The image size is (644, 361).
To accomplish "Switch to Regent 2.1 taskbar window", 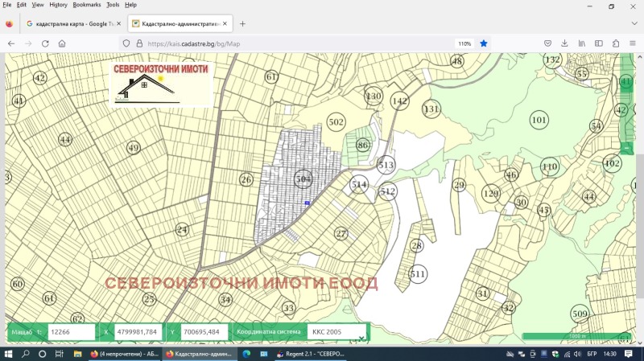I will pyautogui.click(x=311, y=354).
